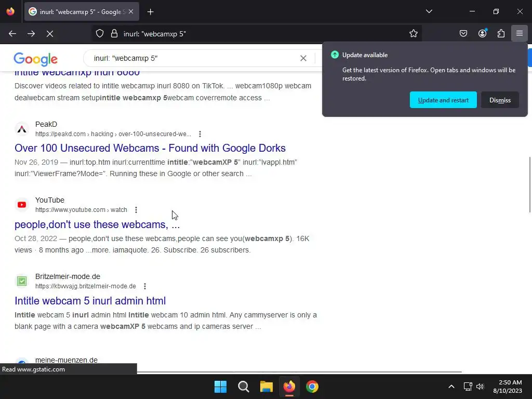The width and height of the screenshot is (532, 399).
Task: Open Google Chrome from the taskbar
Action: click(x=312, y=387)
